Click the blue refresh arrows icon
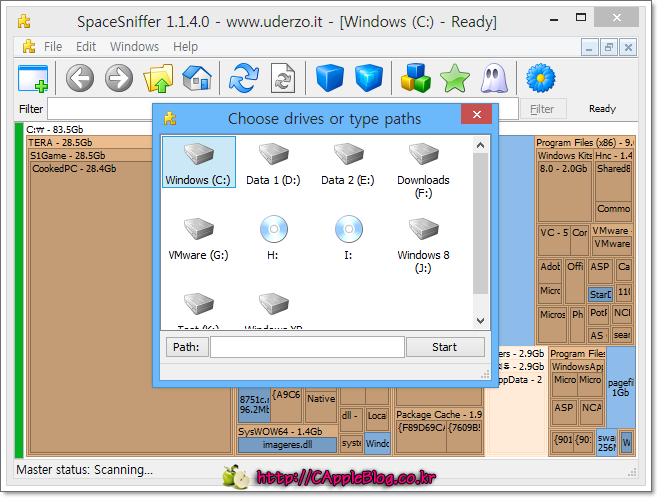This screenshot has height=498, width=658. [244, 78]
